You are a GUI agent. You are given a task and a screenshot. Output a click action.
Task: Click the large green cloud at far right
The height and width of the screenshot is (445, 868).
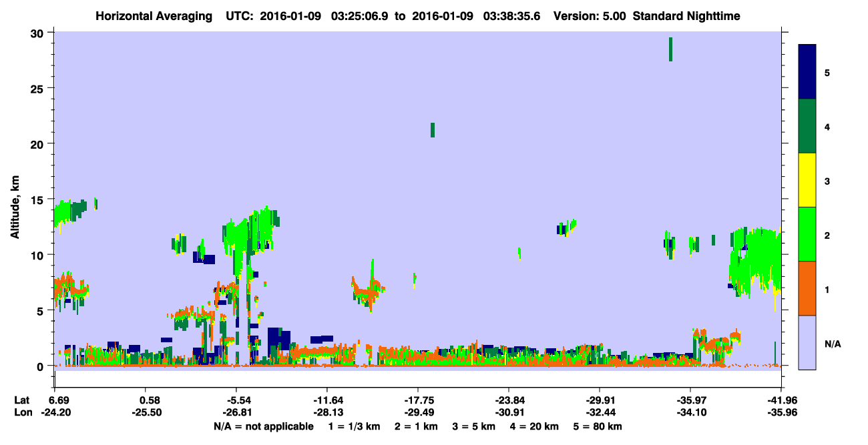(754, 260)
